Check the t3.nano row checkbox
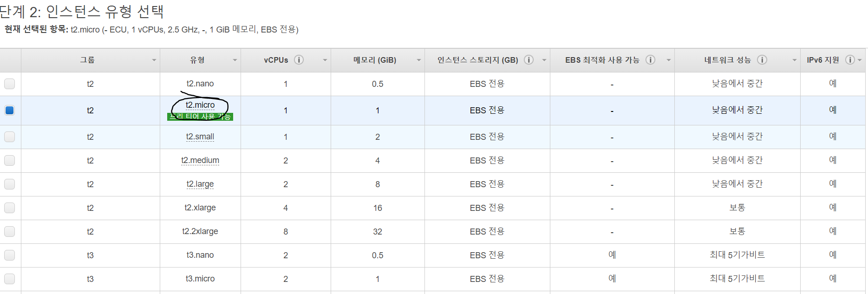This screenshot has width=868, height=294. pos(9,255)
